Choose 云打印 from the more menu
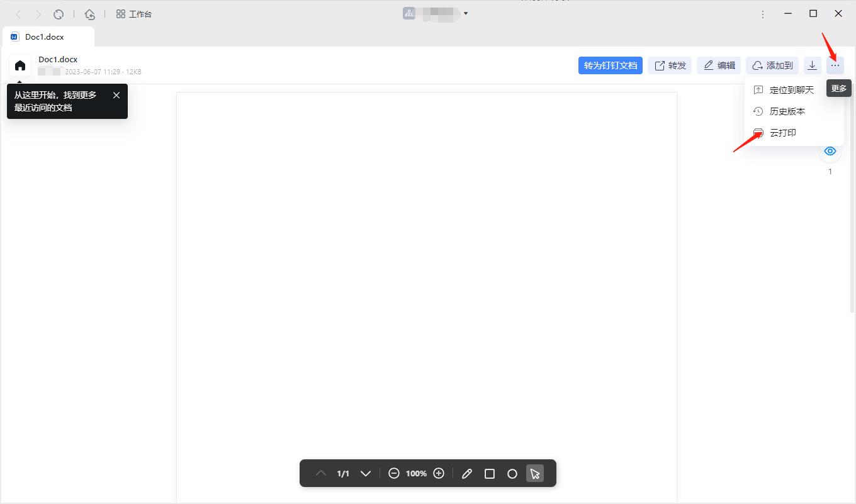This screenshot has width=856, height=504. [x=783, y=133]
